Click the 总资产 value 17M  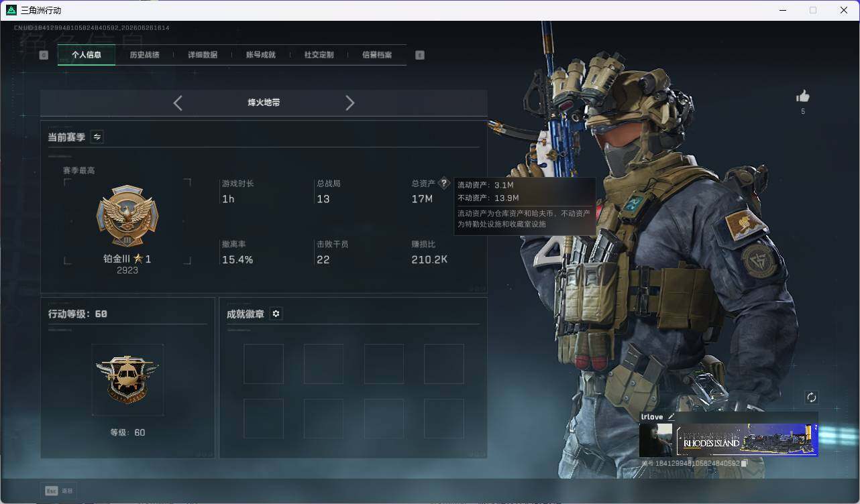(x=422, y=199)
